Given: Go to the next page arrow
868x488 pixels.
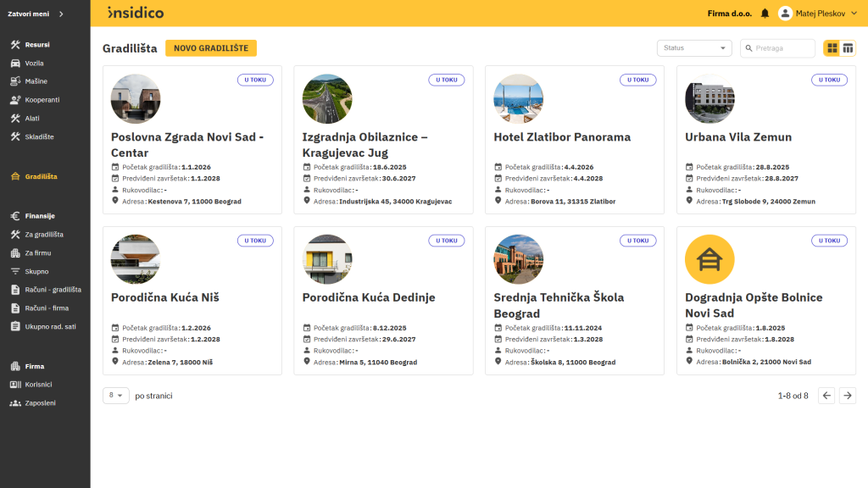Looking at the screenshot, I should coord(848,396).
